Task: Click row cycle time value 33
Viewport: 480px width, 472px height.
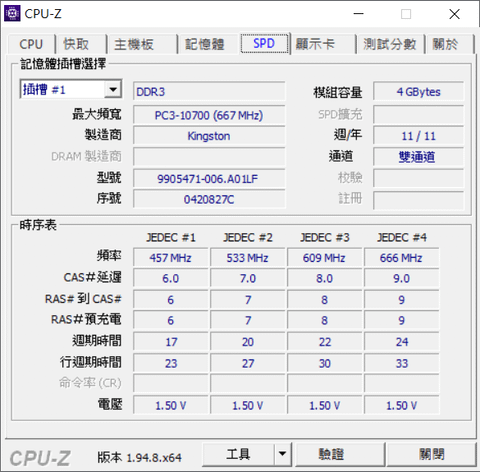Action: (x=401, y=363)
